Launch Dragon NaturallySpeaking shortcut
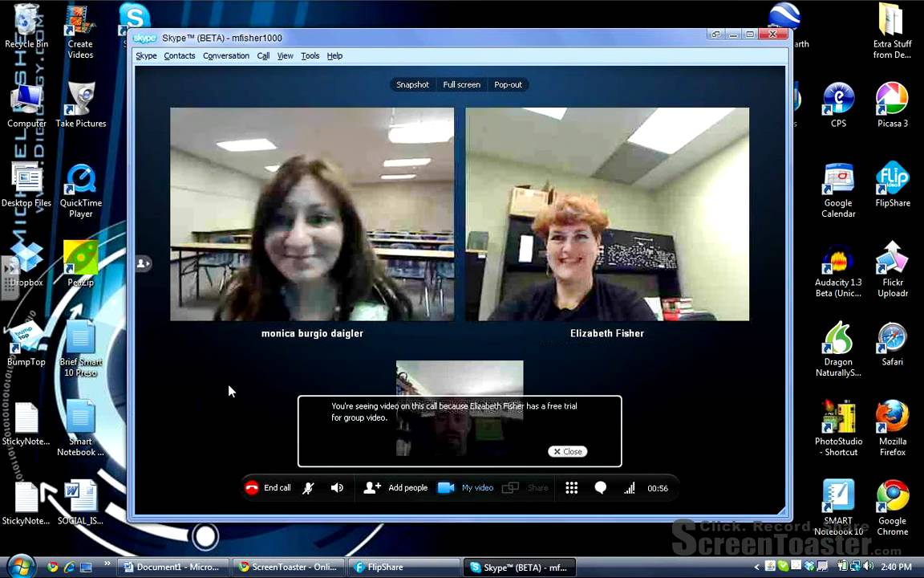The image size is (924, 578). (838, 349)
